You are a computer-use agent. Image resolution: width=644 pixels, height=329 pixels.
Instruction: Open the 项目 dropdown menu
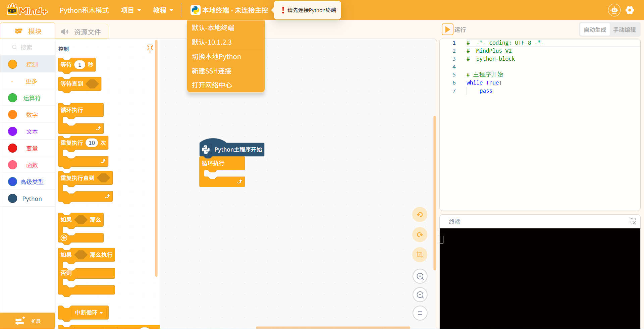(131, 10)
